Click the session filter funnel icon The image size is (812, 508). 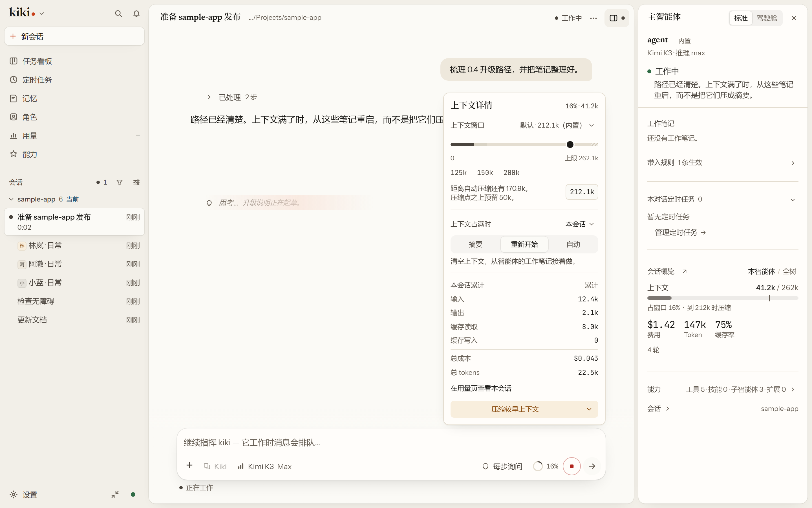pos(120,182)
